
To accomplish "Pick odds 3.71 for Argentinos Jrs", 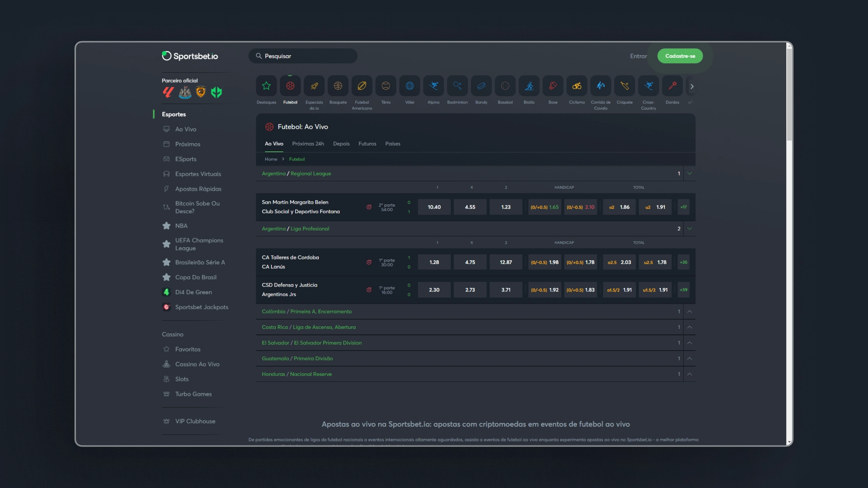I will coord(506,290).
